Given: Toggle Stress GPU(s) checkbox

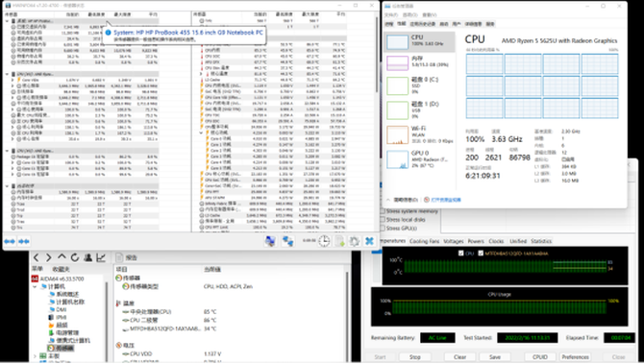Looking at the screenshot, I should 383,228.
